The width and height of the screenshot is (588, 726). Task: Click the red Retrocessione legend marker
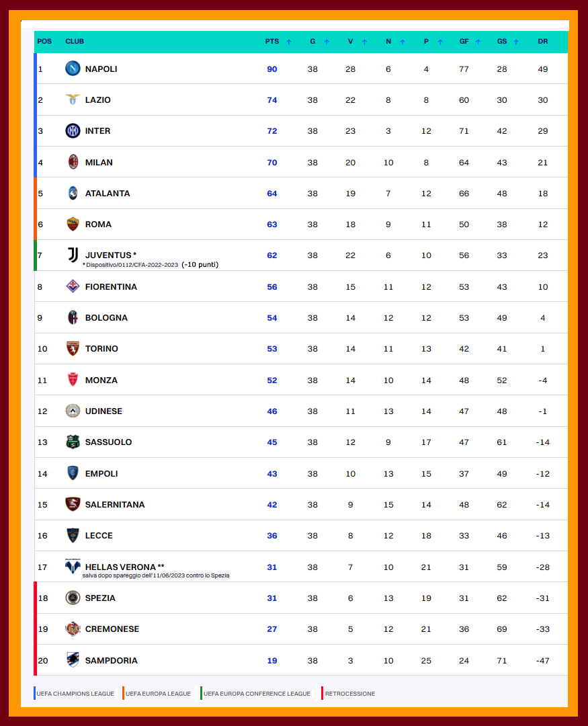click(322, 693)
